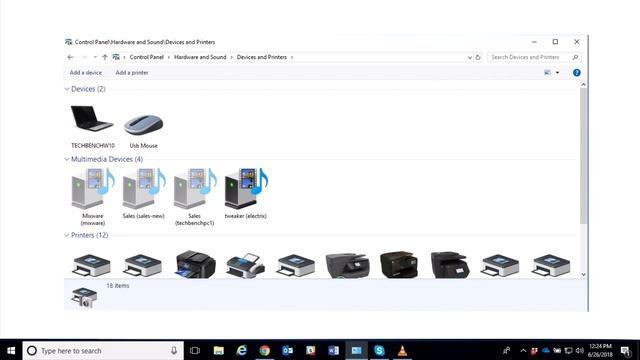Open the Action Center notifications

(625, 350)
